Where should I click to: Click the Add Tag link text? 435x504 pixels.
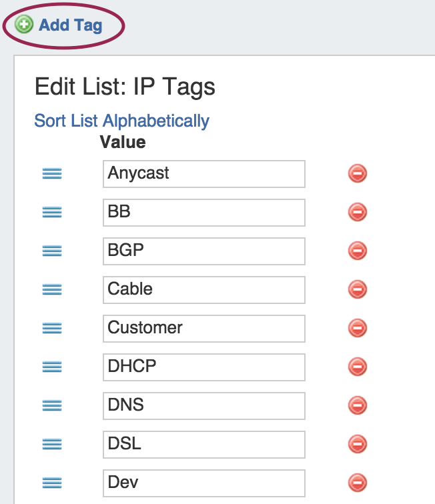[70, 25]
